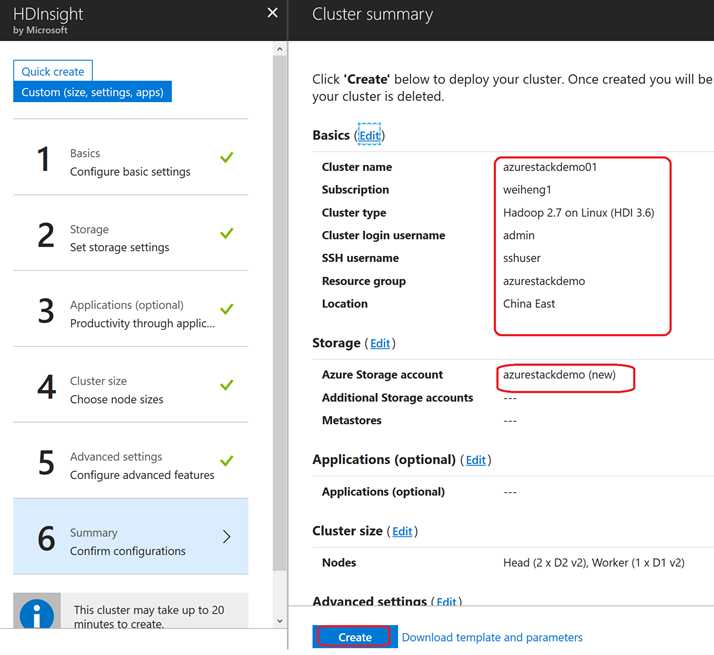Select cluster name value azurestackdemo01
The height and width of the screenshot is (655, 714).
click(550, 167)
